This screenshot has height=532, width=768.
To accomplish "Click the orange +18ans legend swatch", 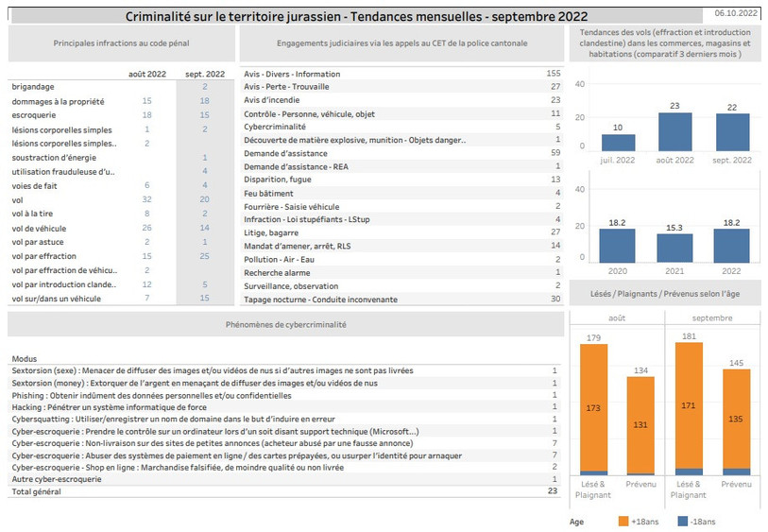I will (623, 522).
